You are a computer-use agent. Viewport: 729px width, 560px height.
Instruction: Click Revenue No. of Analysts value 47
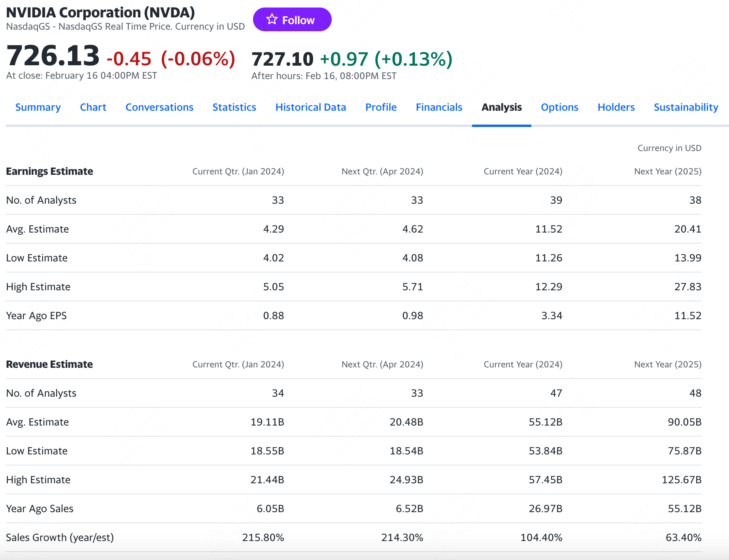click(x=556, y=393)
